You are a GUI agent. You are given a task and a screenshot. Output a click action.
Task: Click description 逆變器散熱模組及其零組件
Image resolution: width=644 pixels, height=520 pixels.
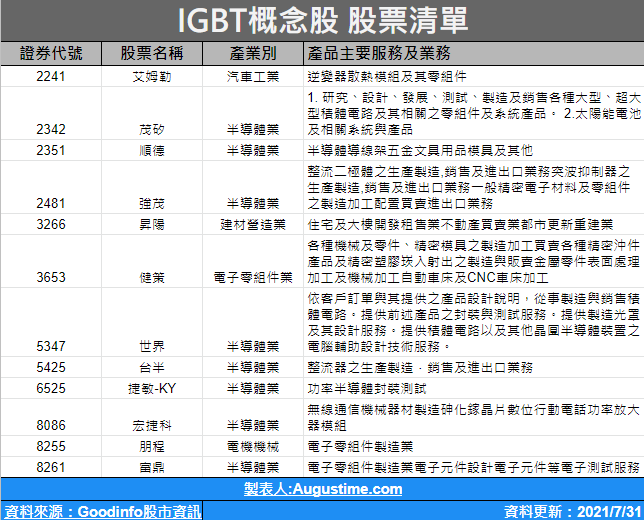coord(387,77)
